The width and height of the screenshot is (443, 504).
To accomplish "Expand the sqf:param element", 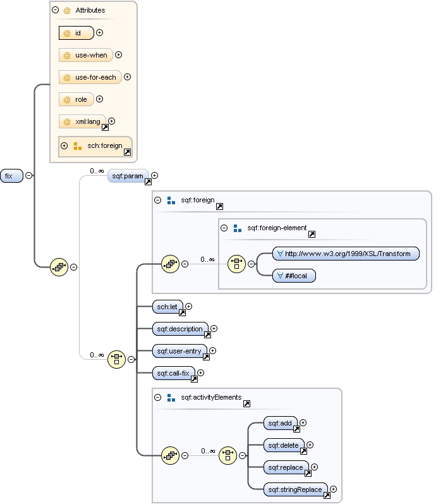I will coord(154,176).
